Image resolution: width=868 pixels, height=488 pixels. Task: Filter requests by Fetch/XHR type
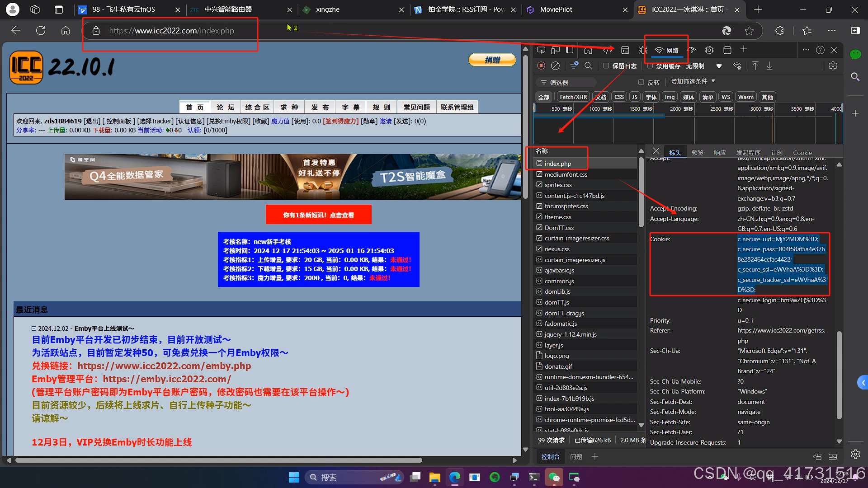tap(573, 97)
